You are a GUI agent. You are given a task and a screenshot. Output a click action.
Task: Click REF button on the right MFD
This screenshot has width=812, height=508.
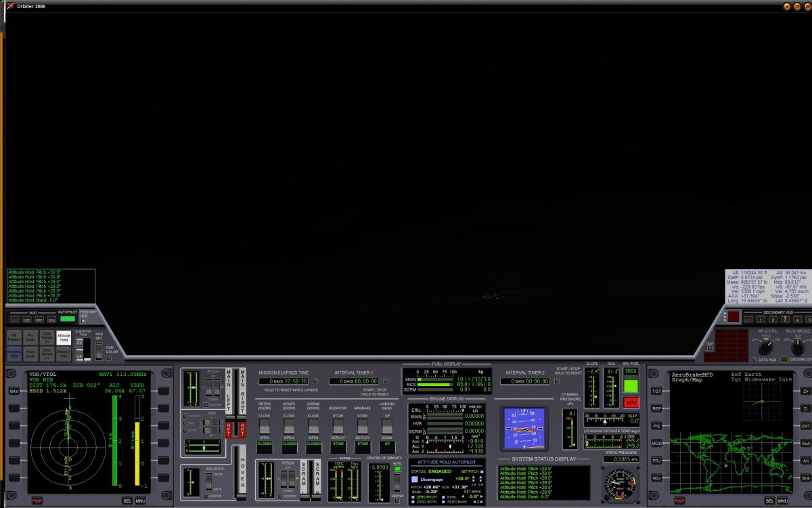656,408
